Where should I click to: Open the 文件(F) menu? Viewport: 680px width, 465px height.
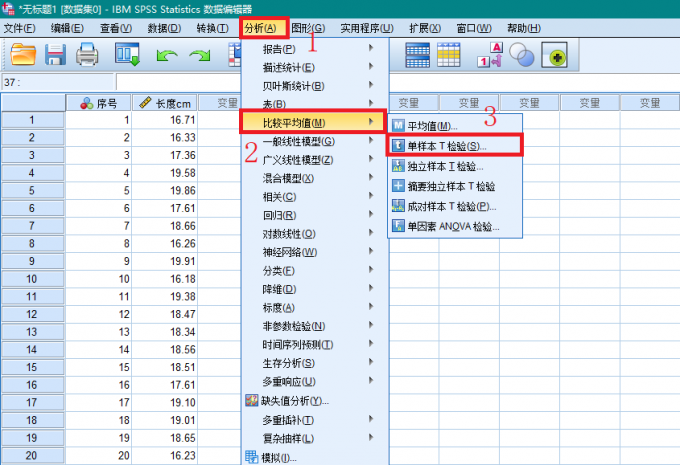point(20,28)
